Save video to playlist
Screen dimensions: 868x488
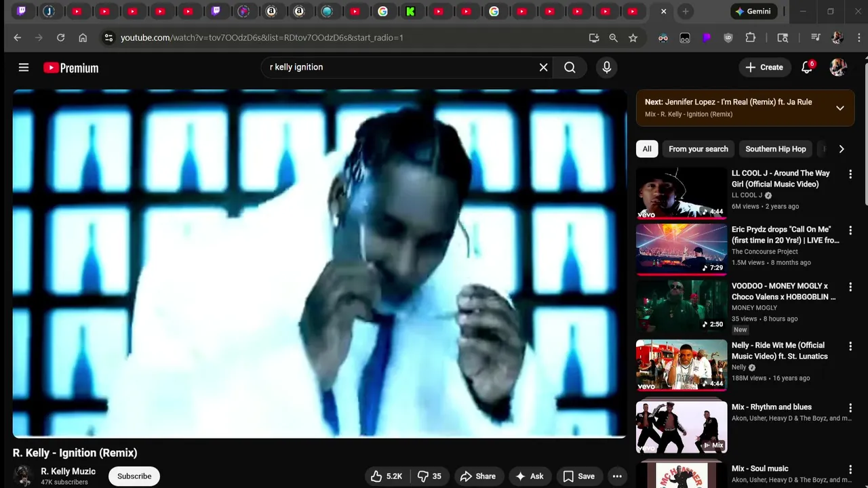click(x=578, y=476)
